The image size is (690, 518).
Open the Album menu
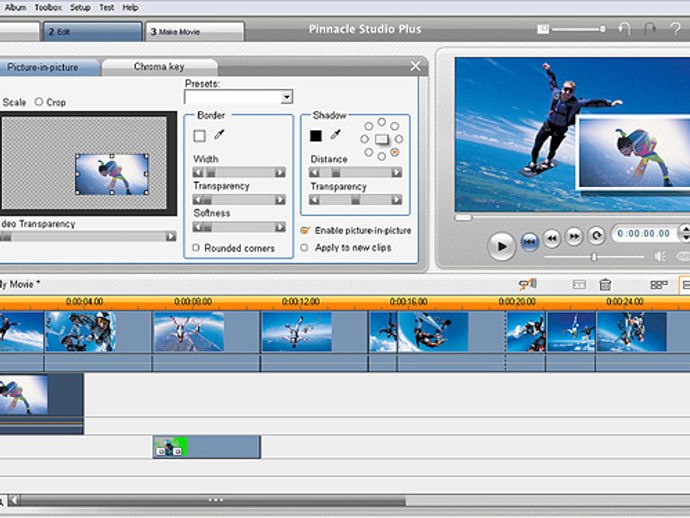click(x=15, y=7)
